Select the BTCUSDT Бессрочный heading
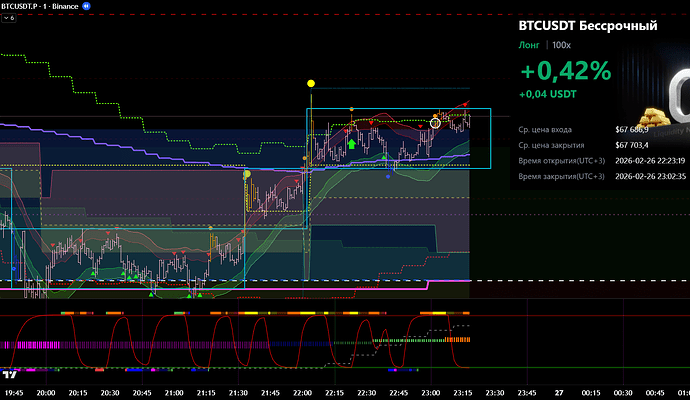 tap(588, 25)
